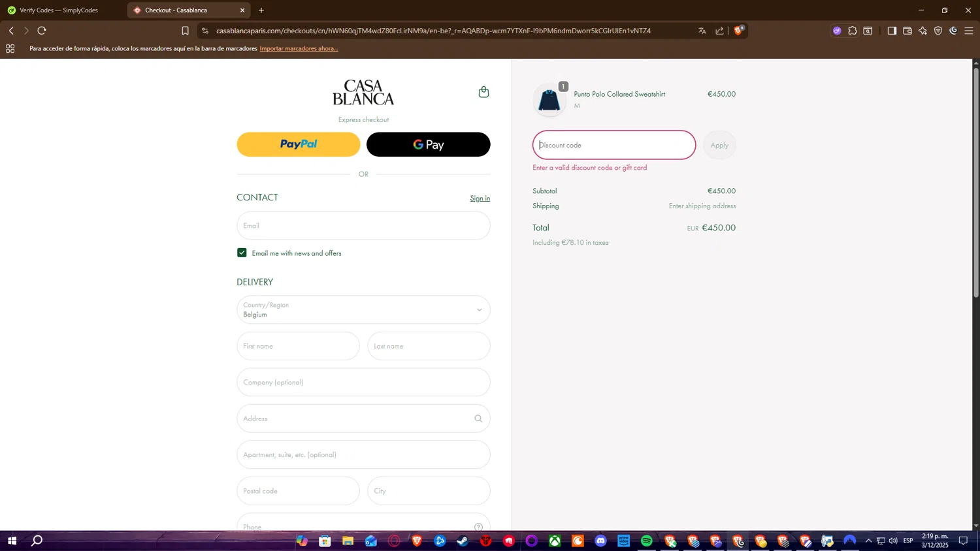This screenshot has width=980, height=551.
Task: Open the tab search icon in toolbar
Action: (868, 31)
